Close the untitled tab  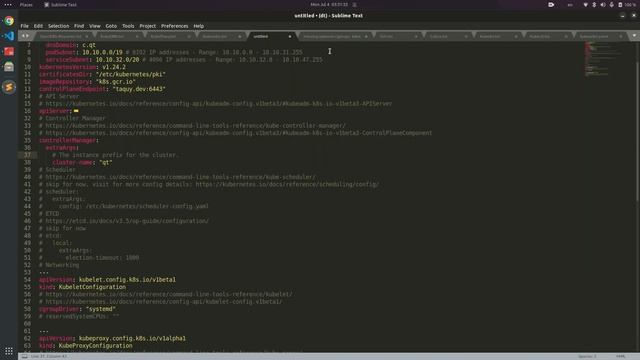[x=290, y=36]
